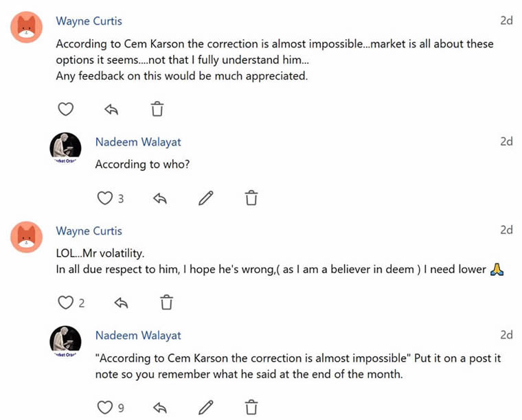This screenshot has height=420, width=522.
Task: Click Wayne Curtis name on second comment
Action: (89, 231)
